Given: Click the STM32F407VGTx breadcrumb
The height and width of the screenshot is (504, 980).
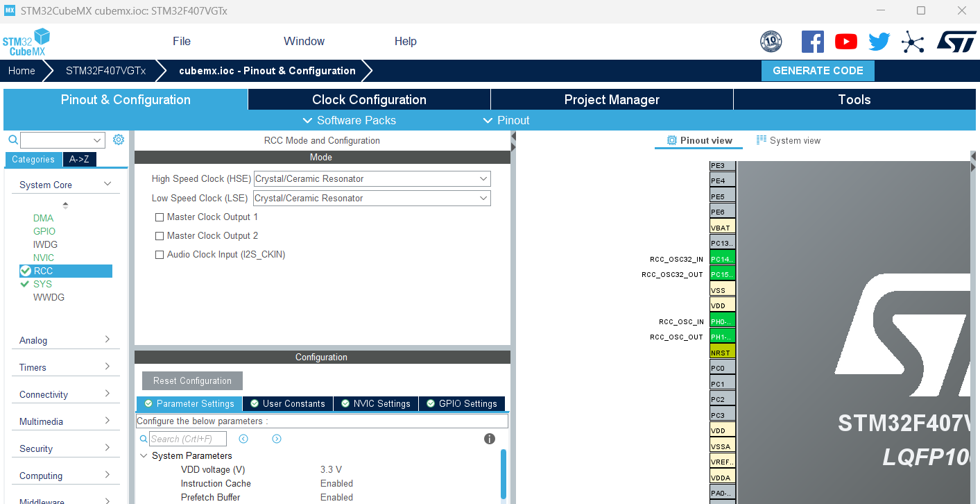Looking at the screenshot, I should point(105,71).
